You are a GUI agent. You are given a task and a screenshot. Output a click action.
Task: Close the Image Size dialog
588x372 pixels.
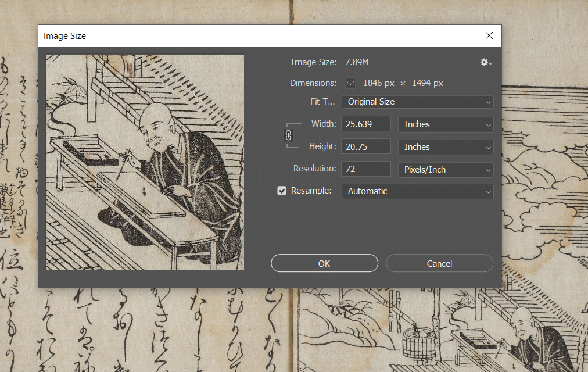(489, 35)
